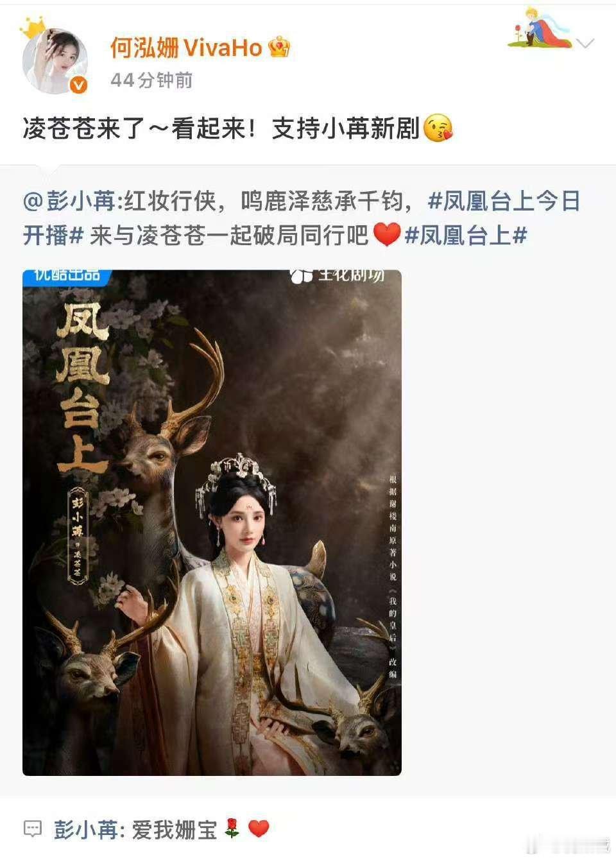Open the post options chevron menu
The height and width of the screenshot is (860, 616).
click(x=585, y=44)
